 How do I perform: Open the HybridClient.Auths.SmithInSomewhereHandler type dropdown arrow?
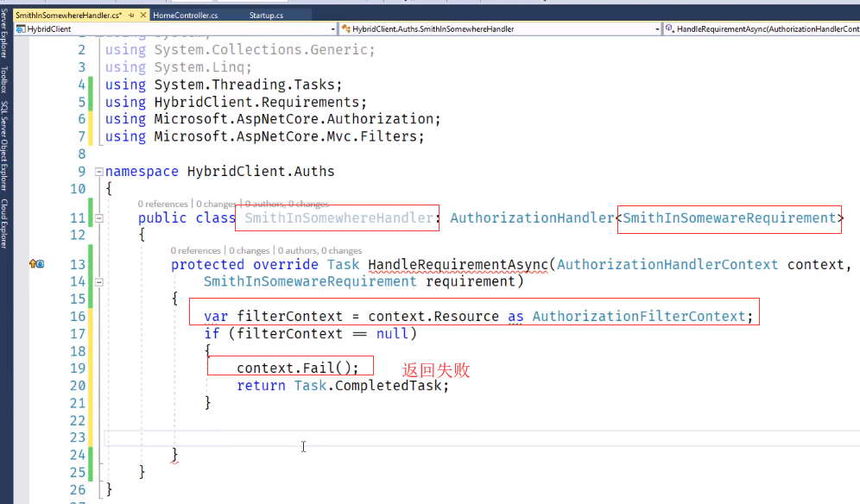point(657,29)
